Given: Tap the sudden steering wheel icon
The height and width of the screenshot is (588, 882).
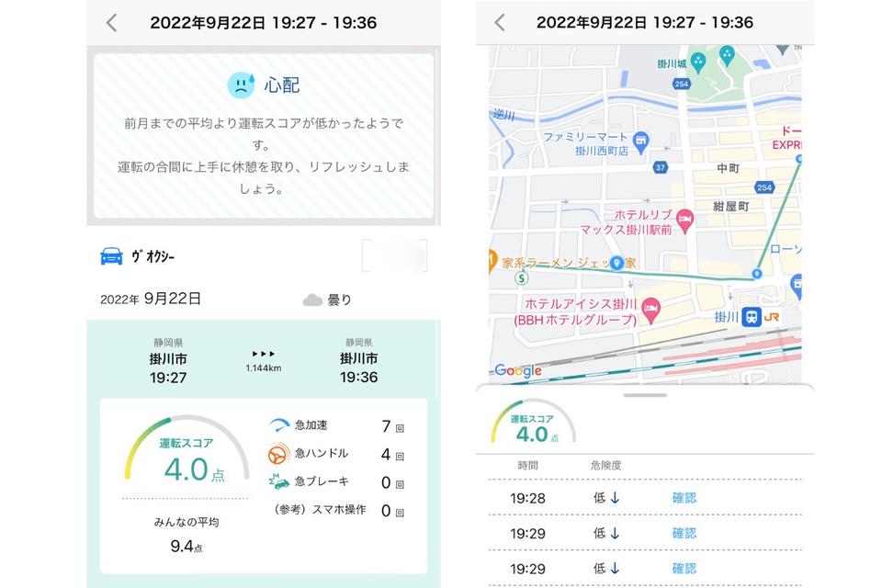Looking at the screenshot, I should [x=277, y=454].
